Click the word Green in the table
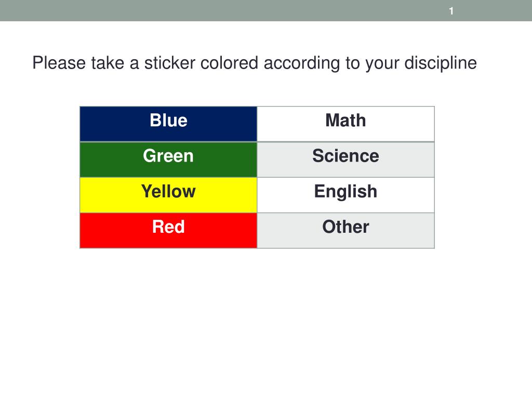 coord(168,156)
